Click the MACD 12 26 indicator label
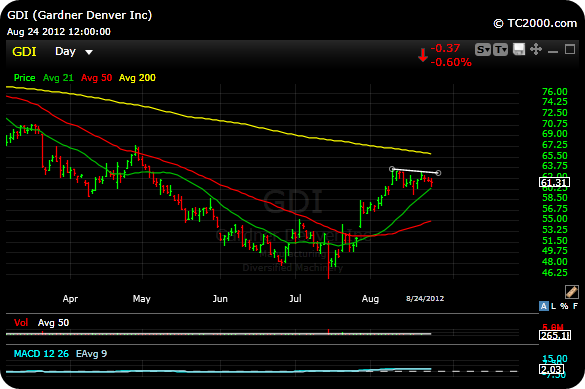 pos(41,354)
